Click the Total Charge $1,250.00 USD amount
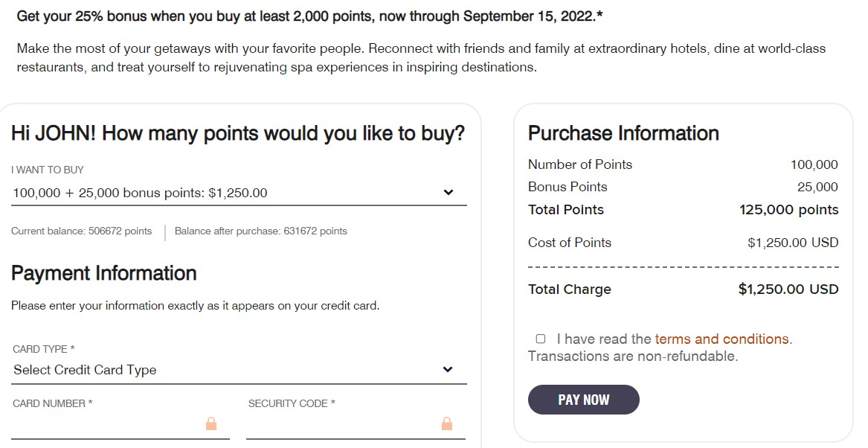Screen dimensions: 868x448 pos(788,289)
